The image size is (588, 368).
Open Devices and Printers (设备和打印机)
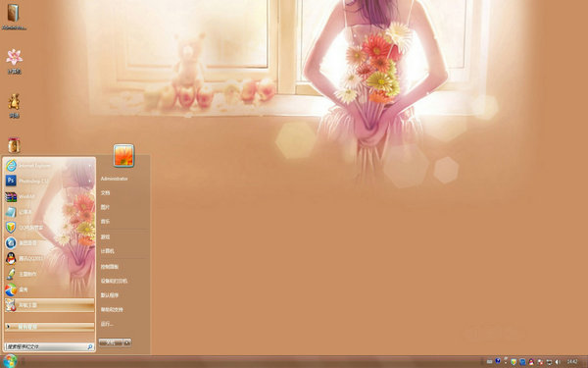(x=114, y=281)
